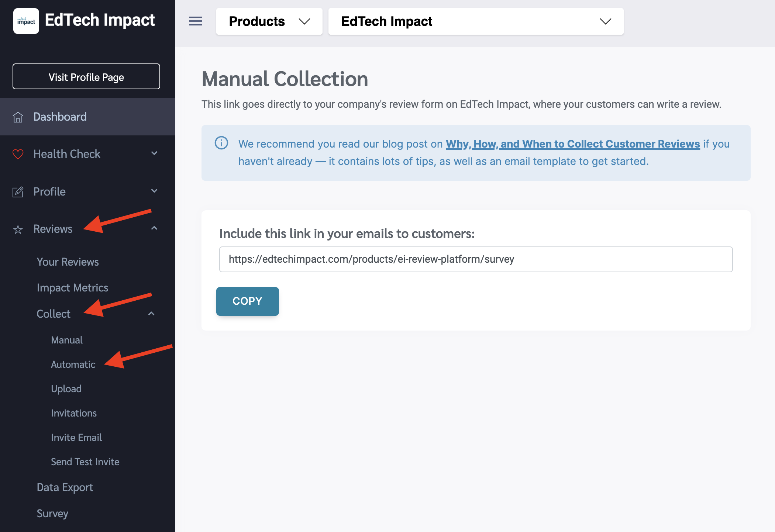Image resolution: width=775 pixels, height=532 pixels.
Task: Open Manual collection page
Action: 67,340
